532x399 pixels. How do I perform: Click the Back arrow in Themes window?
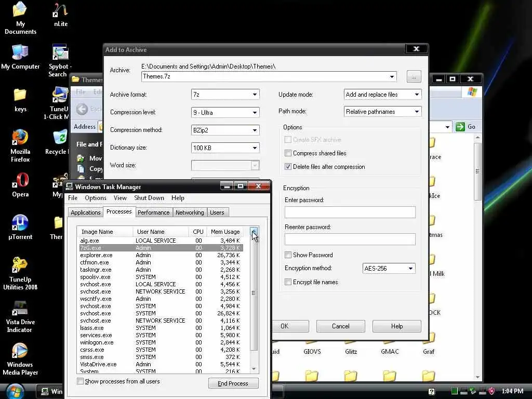coord(82,109)
